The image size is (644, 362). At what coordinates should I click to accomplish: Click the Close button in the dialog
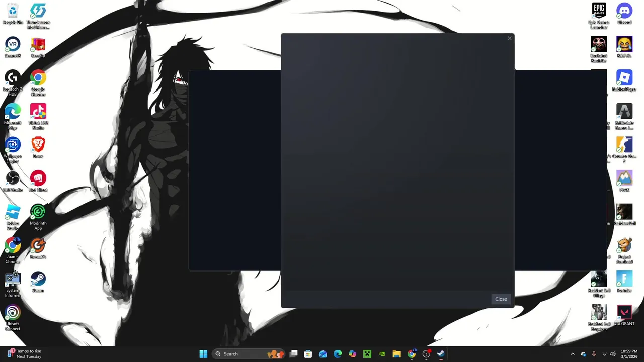[x=501, y=299]
